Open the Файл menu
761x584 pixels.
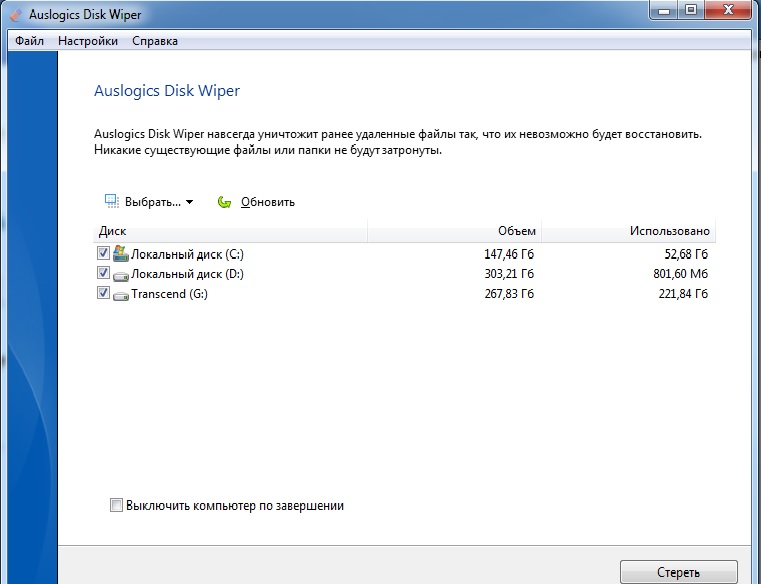click(x=30, y=41)
